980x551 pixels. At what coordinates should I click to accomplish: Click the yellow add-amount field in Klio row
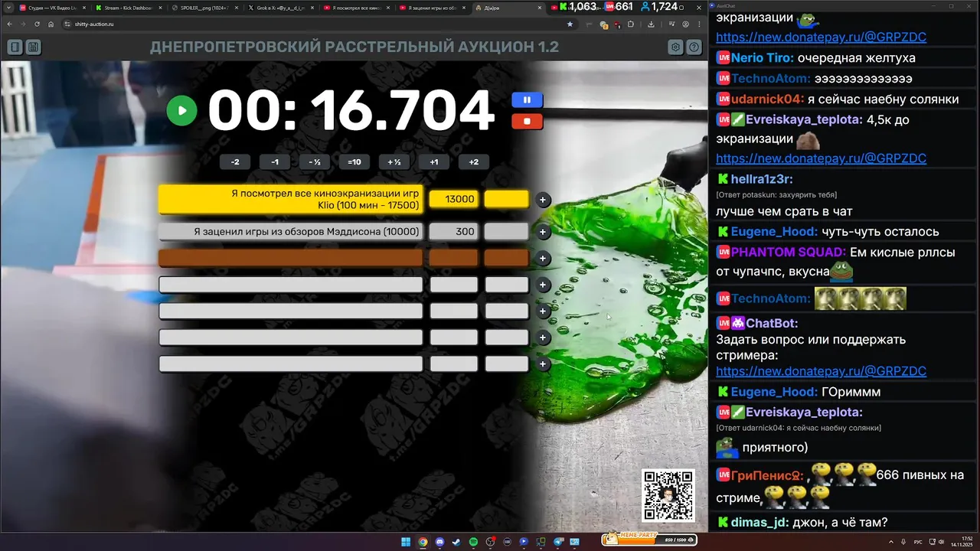[x=507, y=199]
